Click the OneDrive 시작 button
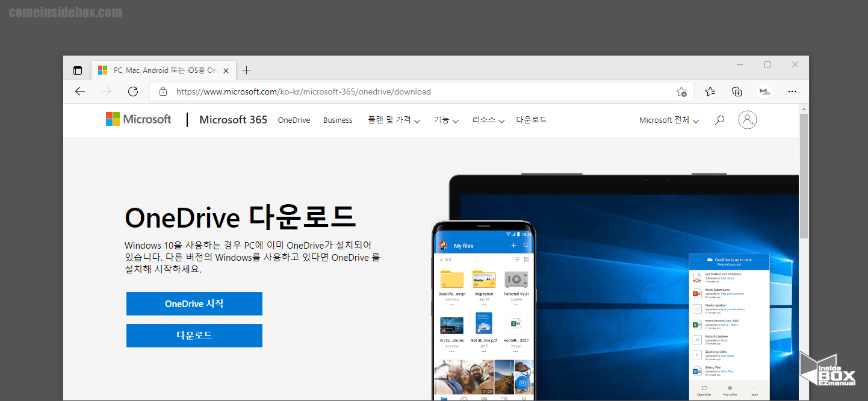868x401 pixels. [194, 303]
